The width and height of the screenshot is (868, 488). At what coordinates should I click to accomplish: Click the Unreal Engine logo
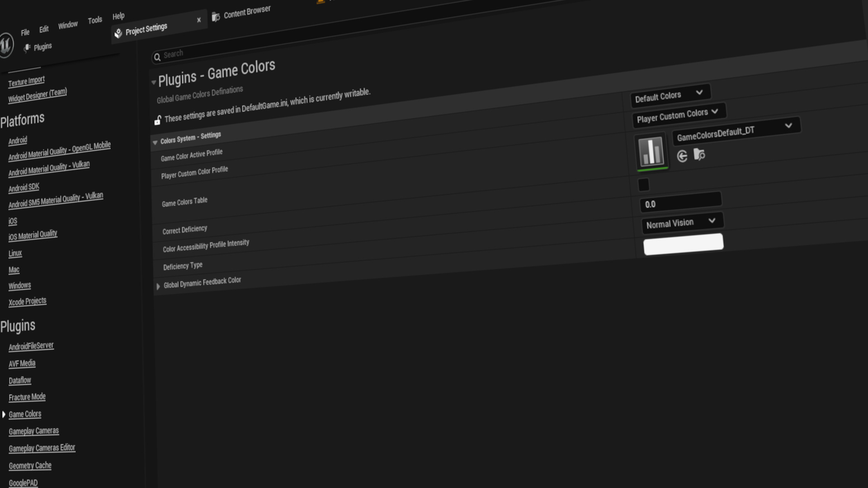pos(6,45)
